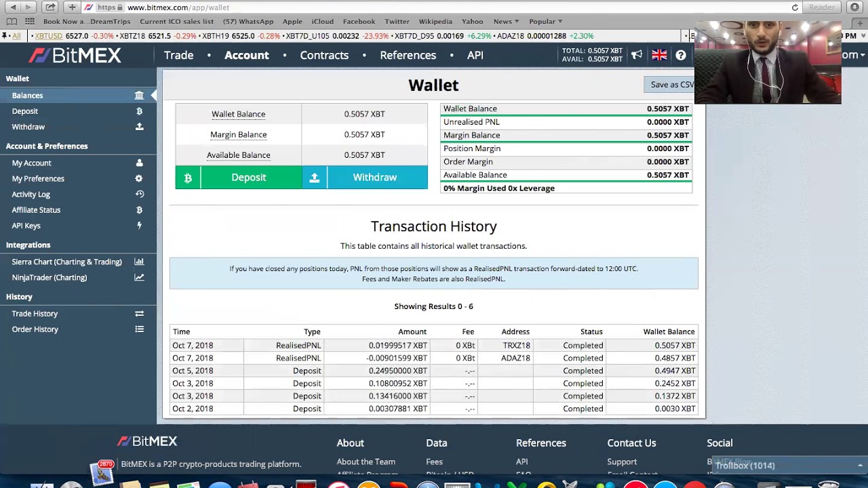The height and width of the screenshot is (488, 868).
Task: Click the green Deposit button
Action: coord(238,178)
